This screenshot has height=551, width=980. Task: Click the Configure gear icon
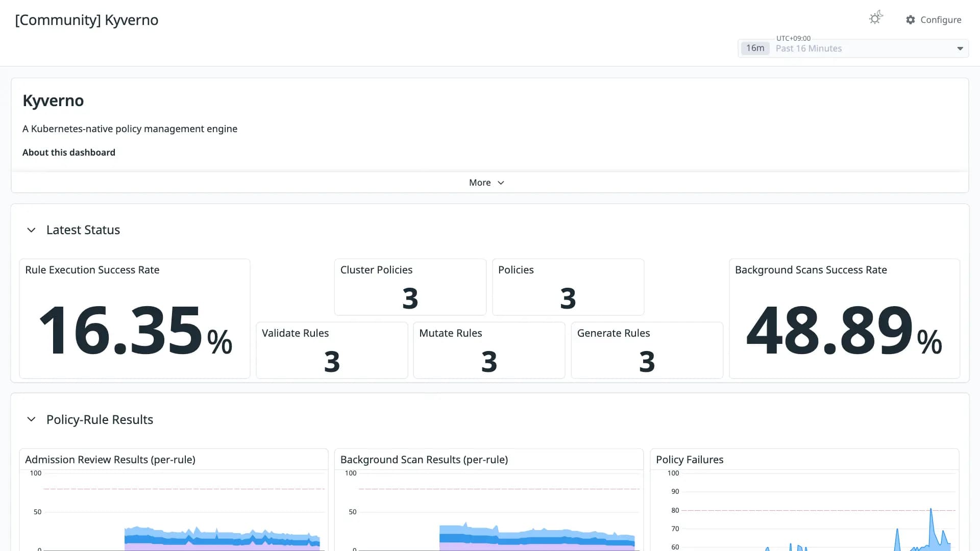click(910, 20)
